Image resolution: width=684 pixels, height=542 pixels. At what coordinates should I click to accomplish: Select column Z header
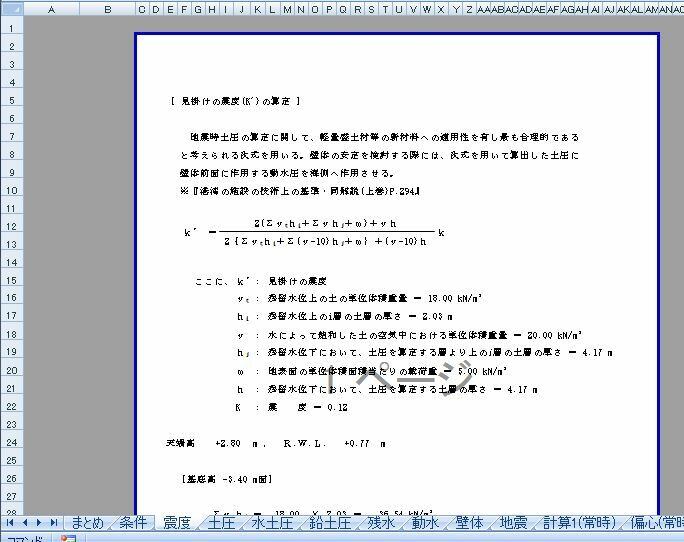pyautogui.click(x=469, y=9)
